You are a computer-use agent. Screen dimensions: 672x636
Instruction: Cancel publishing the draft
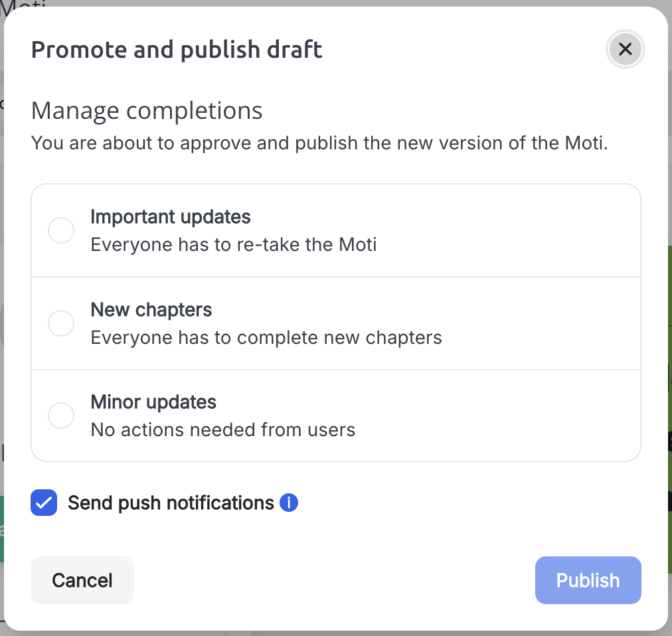click(82, 580)
